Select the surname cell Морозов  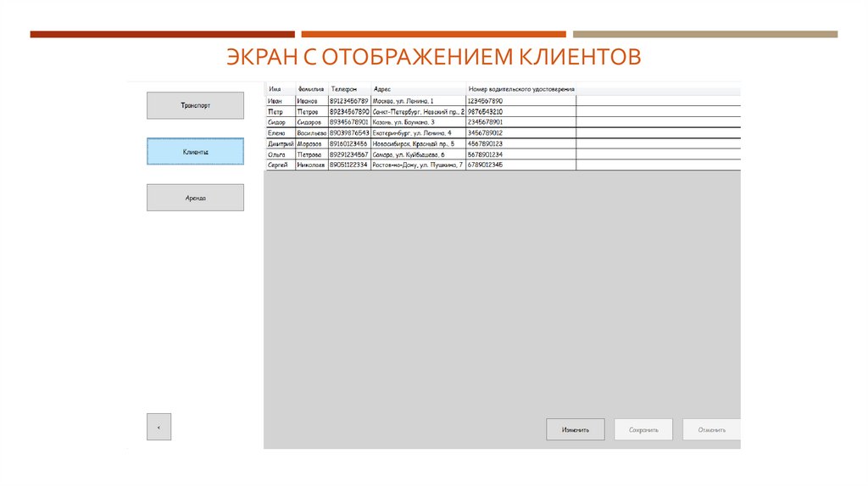312,143
